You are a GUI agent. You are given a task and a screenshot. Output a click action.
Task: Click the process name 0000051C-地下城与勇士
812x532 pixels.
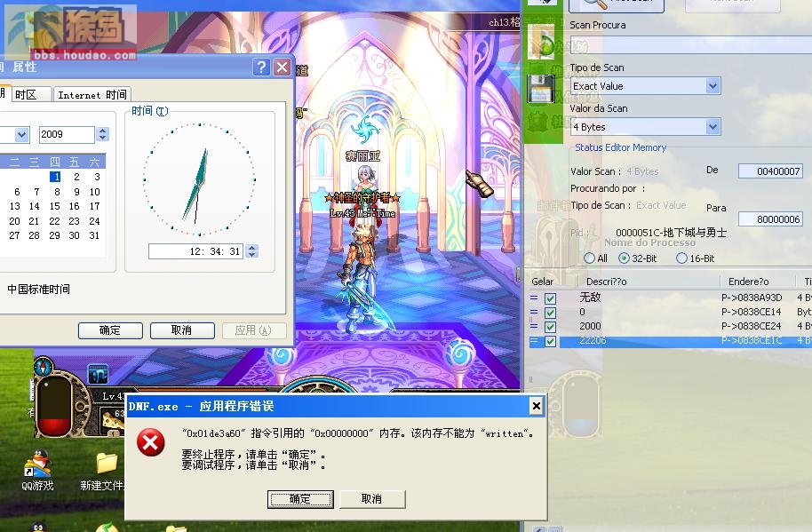point(671,233)
